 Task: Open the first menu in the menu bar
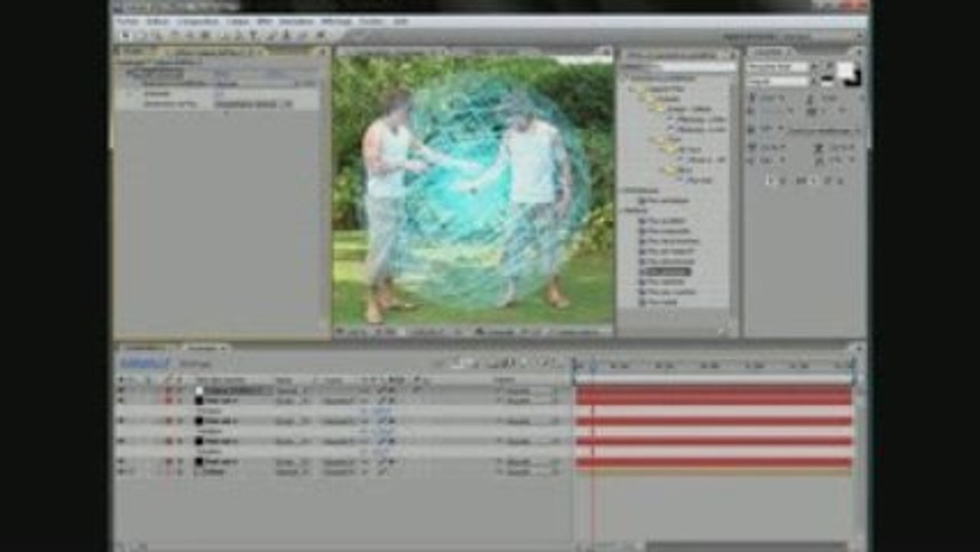pos(127,21)
